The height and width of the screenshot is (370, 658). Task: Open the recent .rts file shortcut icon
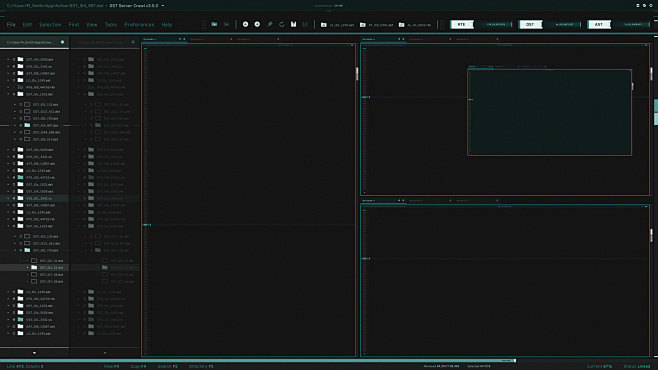pos(402,25)
